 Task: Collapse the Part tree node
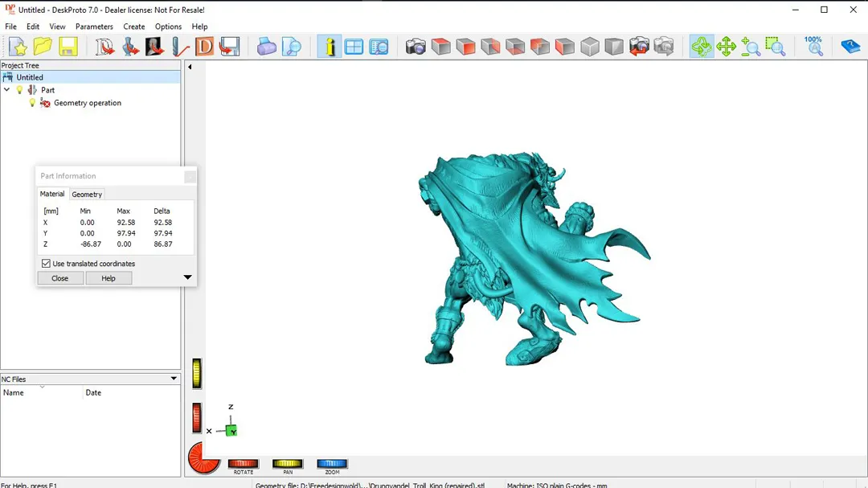coord(6,90)
